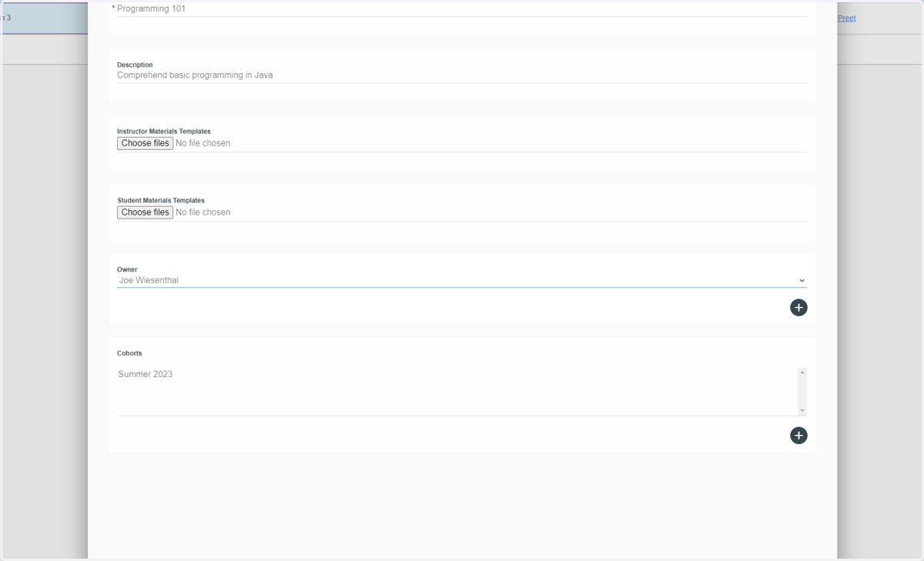Edit the Programming 101 name field
This screenshot has height=561, width=924.
[462, 9]
